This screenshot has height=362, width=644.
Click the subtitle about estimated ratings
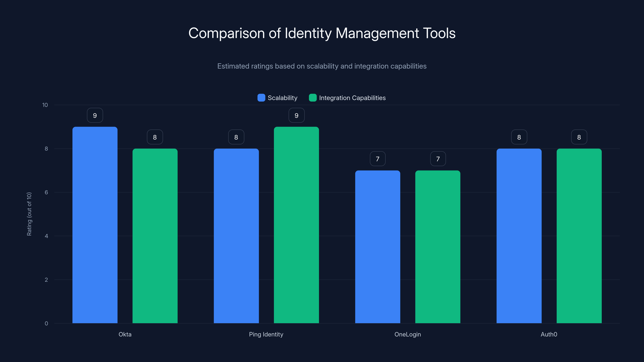tap(322, 66)
